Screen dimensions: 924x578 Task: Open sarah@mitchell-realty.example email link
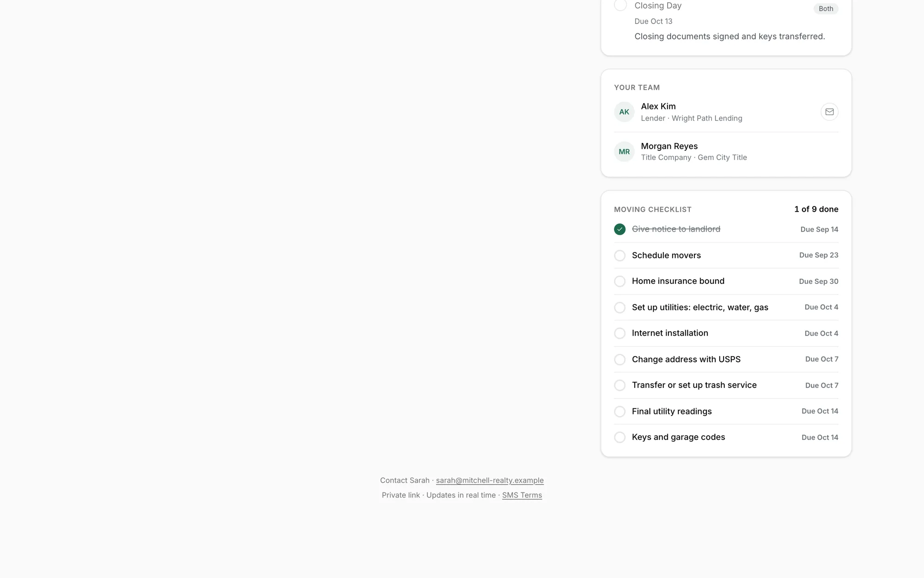point(490,480)
